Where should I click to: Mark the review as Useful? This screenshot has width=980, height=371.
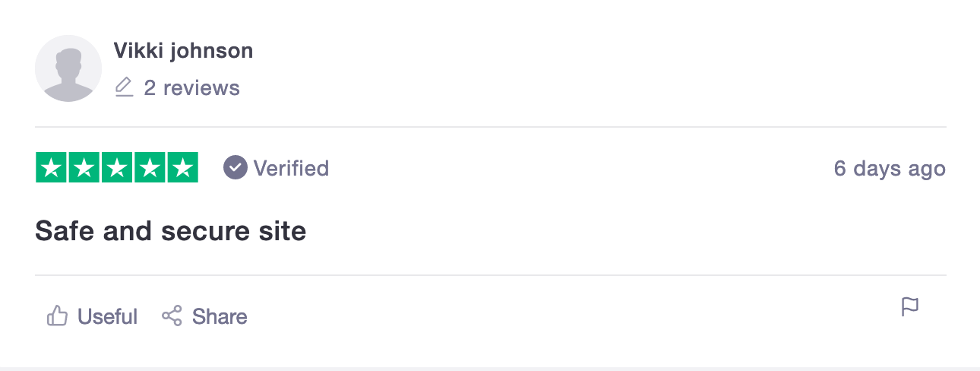[x=107, y=316]
